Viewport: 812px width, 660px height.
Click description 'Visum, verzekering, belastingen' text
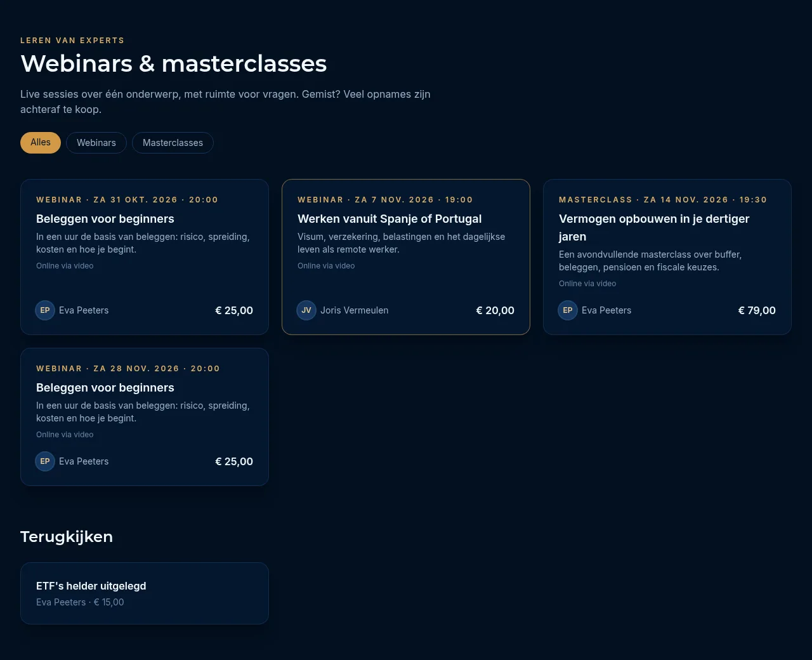click(402, 243)
